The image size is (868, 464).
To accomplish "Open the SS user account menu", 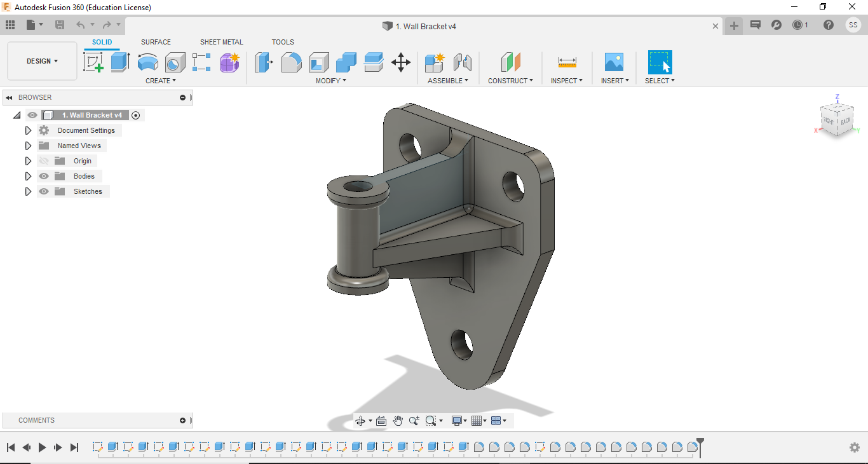I will coord(853,25).
